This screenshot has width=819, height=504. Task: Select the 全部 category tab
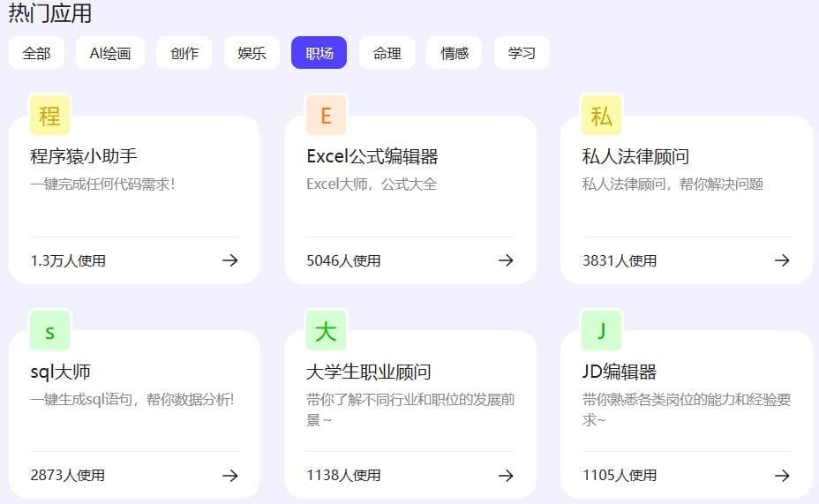point(37,53)
